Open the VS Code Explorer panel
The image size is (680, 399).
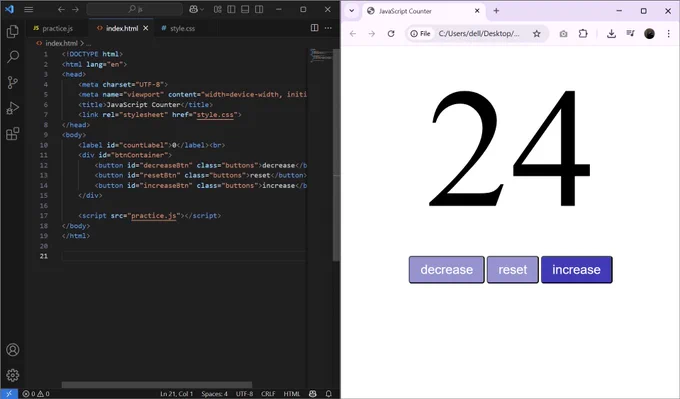click(13, 31)
